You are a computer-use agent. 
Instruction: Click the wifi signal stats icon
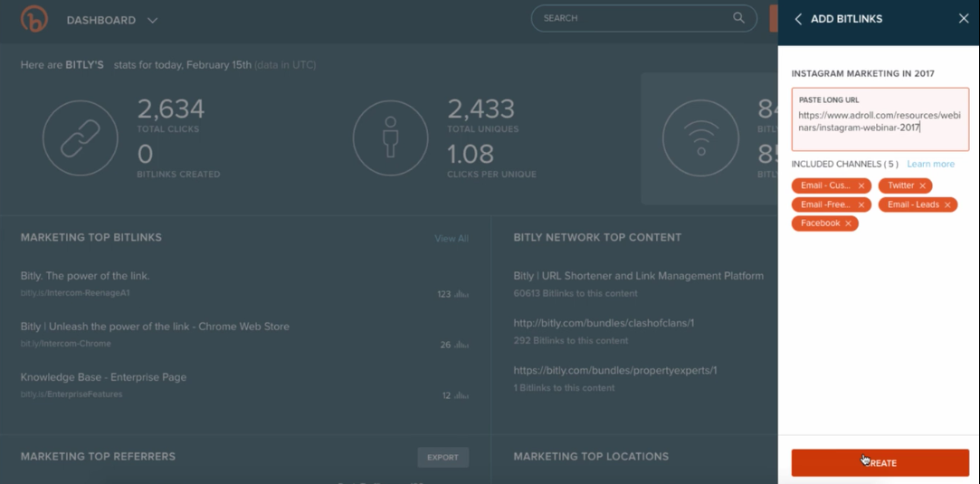point(700,138)
